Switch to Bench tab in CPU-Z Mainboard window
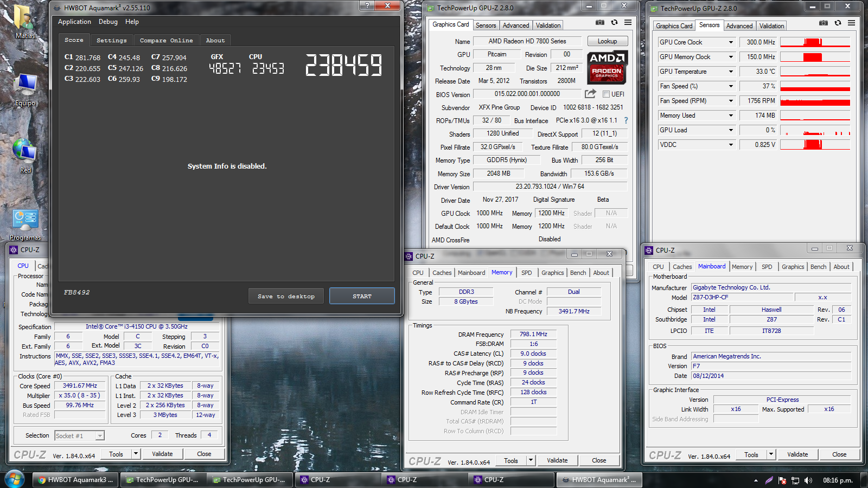The height and width of the screenshot is (488, 868). coord(818,267)
